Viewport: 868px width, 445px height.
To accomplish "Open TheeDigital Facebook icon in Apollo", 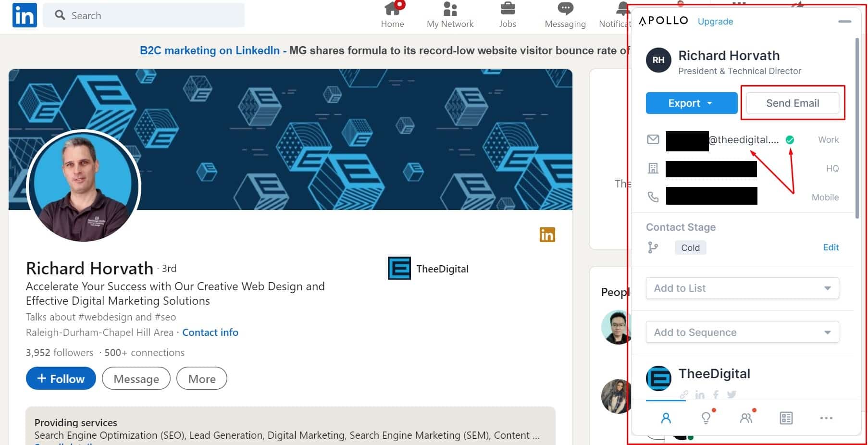I will click(716, 395).
